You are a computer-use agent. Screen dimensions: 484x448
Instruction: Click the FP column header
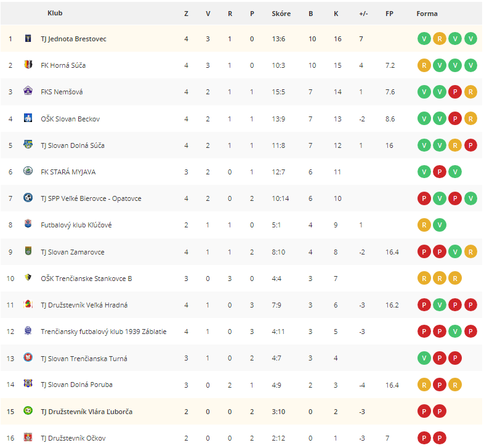(389, 14)
